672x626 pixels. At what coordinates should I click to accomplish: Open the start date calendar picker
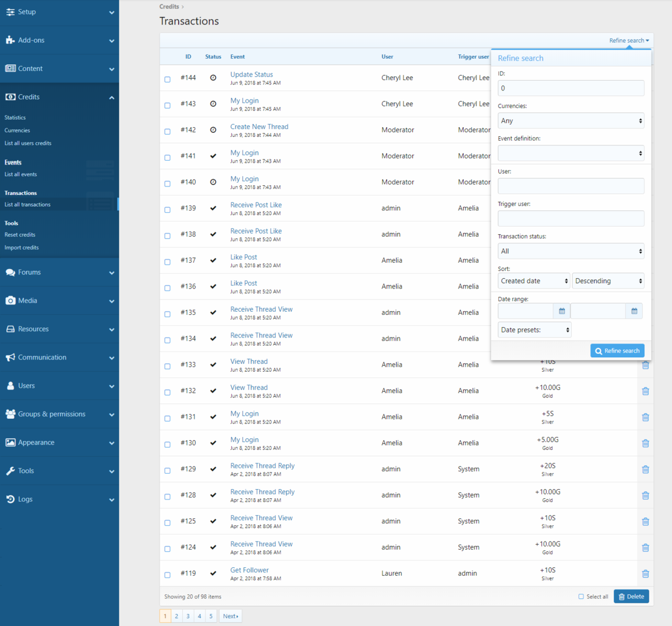(x=561, y=311)
